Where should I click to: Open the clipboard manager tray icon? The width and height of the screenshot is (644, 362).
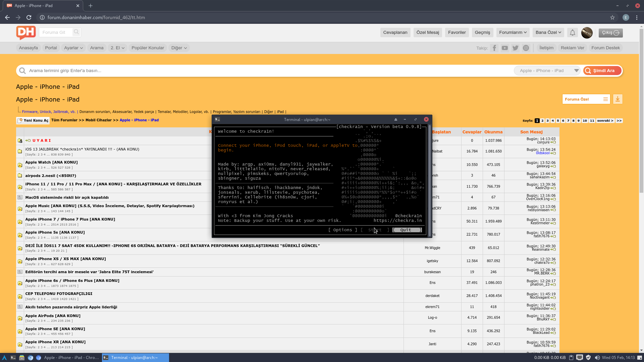click(x=571, y=358)
